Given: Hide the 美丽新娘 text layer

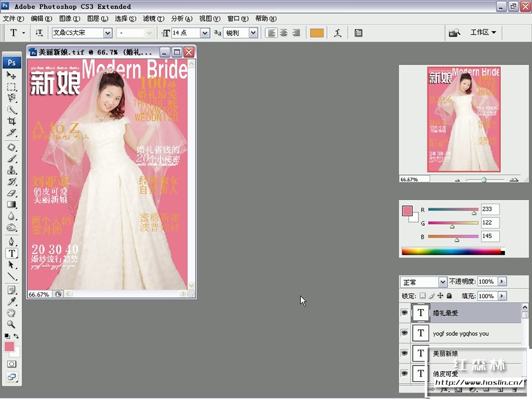Looking at the screenshot, I should coord(404,353).
